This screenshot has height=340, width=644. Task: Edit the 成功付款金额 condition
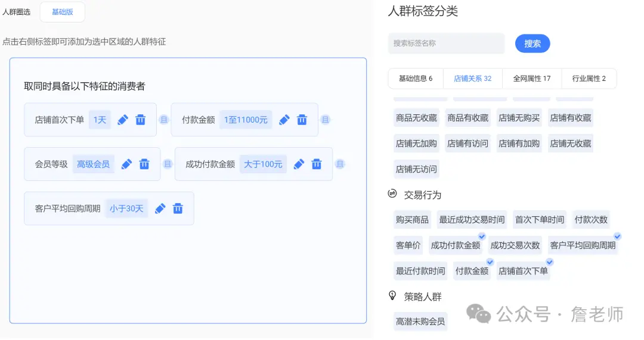point(299,164)
